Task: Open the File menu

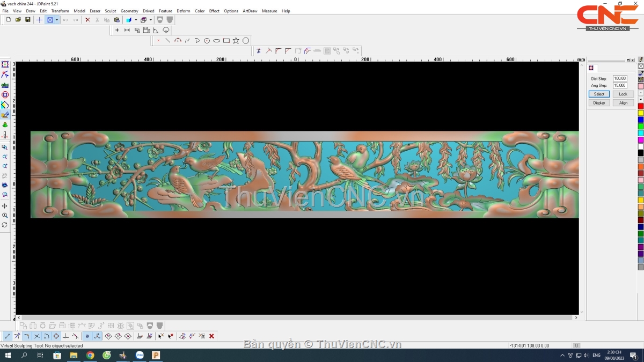Action: tap(5, 11)
